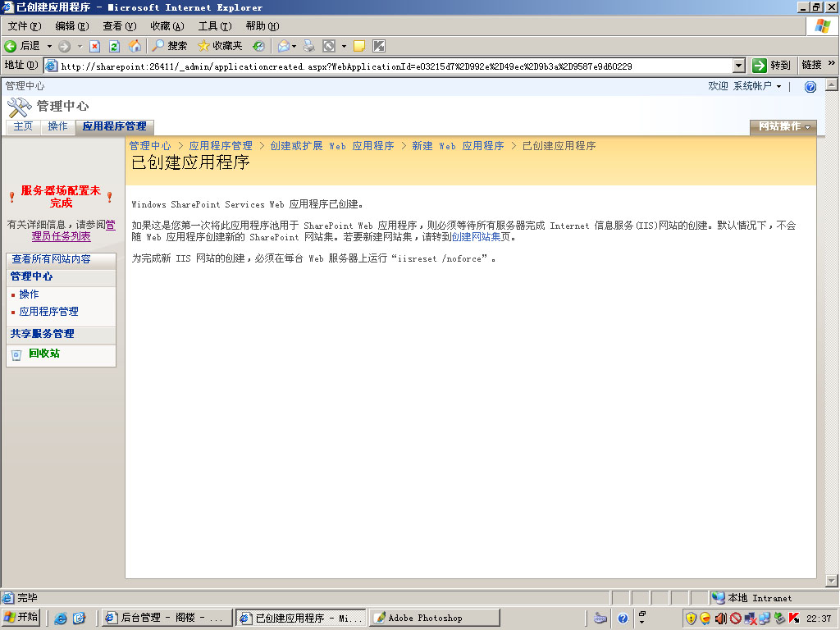Image resolution: width=840 pixels, height=630 pixels.
Task: Open the 文件(F) menu
Action: click(24, 25)
